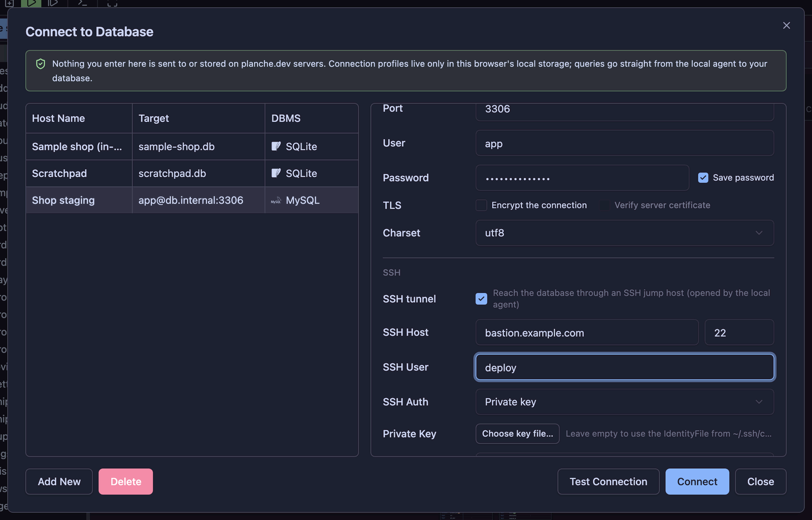Click the Close button at bottom right

tap(761, 481)
